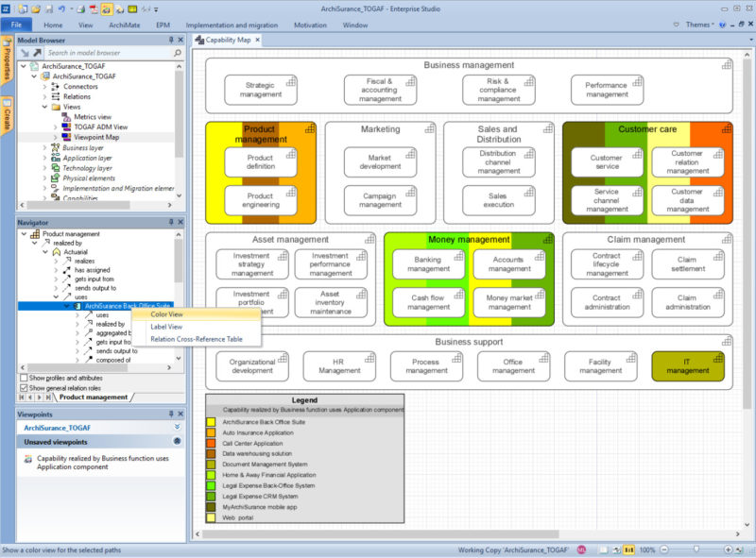Click yellow swatch for ArchiSurance Back Office Suite
The width and height of the screenshot is (756, 558).
click(x=211, y=422)
